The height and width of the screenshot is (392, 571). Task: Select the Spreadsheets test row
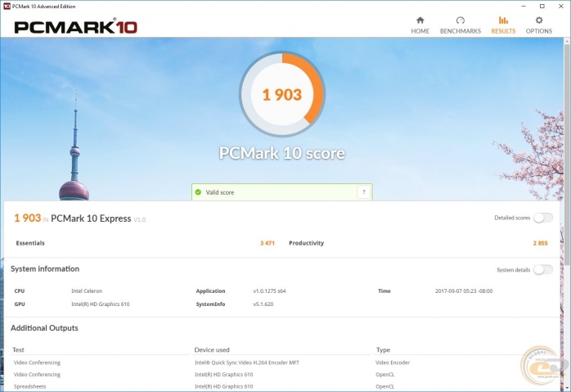[30, 386]
